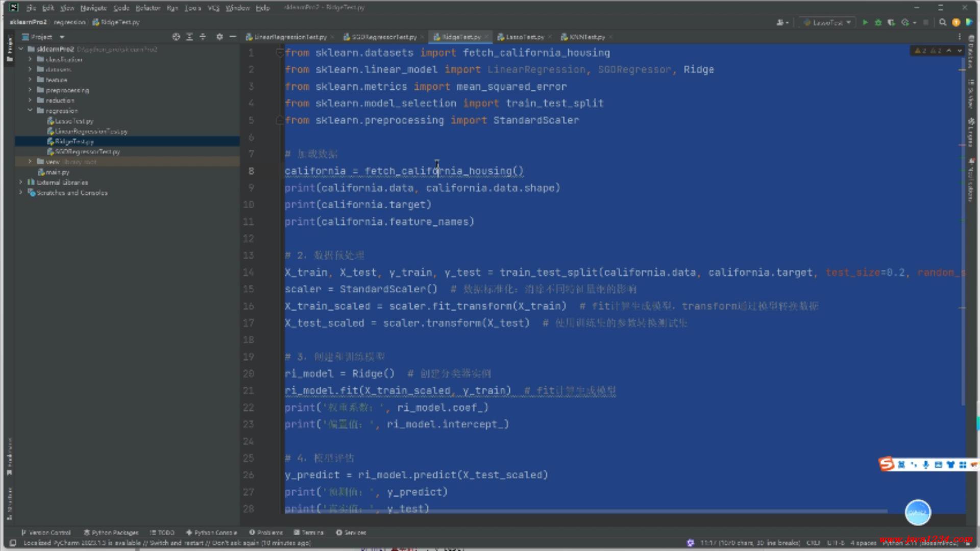
Task: Open the Project view mode dropdown
Action: coord(62,37)
